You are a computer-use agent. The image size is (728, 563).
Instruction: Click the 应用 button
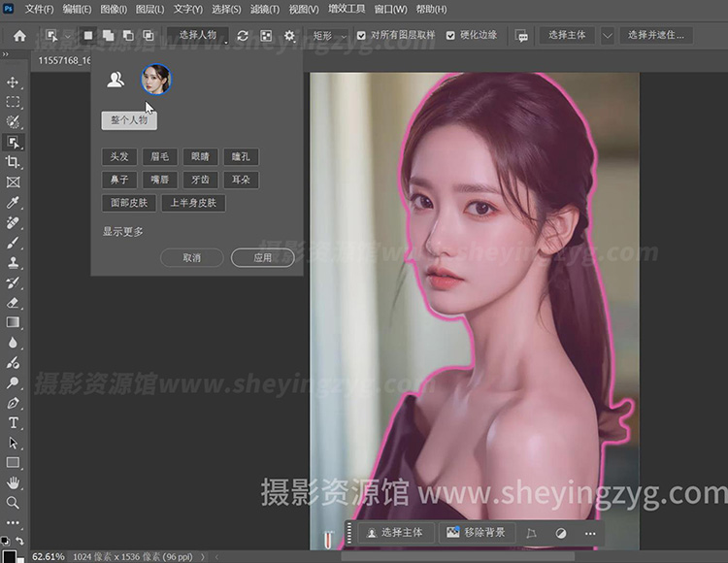tap(262, 258)
